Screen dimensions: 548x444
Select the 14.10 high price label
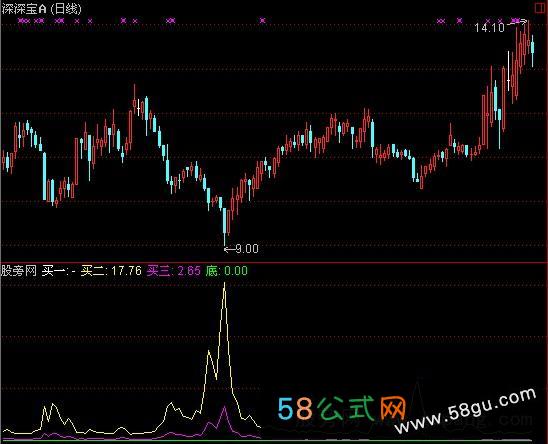(489, 28)
